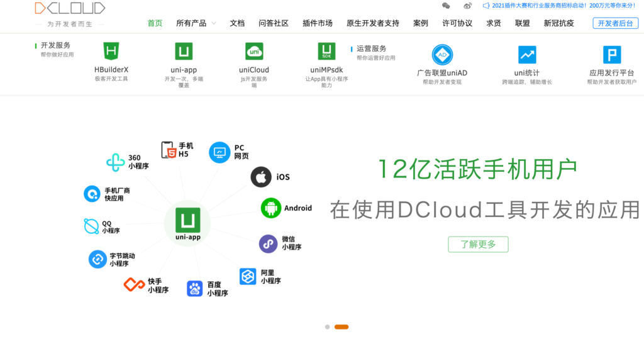644x351 pixels.
Task: Click the 了解更多 button
Action: pyautogui.click(x=478, y=244)
